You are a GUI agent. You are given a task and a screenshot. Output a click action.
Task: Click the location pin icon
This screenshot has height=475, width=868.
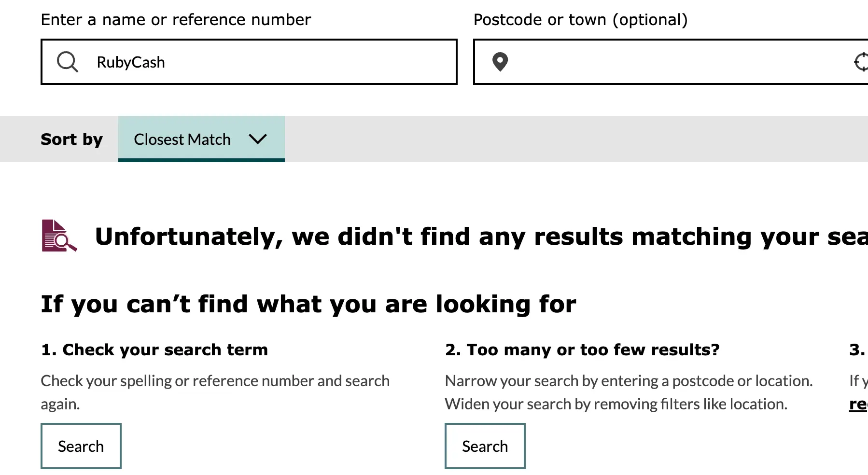click(500, 62)
